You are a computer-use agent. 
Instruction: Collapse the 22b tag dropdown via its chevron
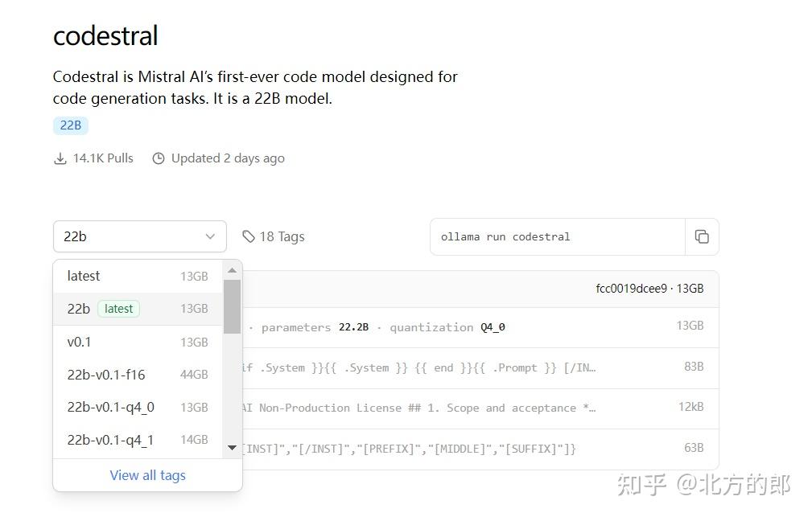[x=208, y=236]
